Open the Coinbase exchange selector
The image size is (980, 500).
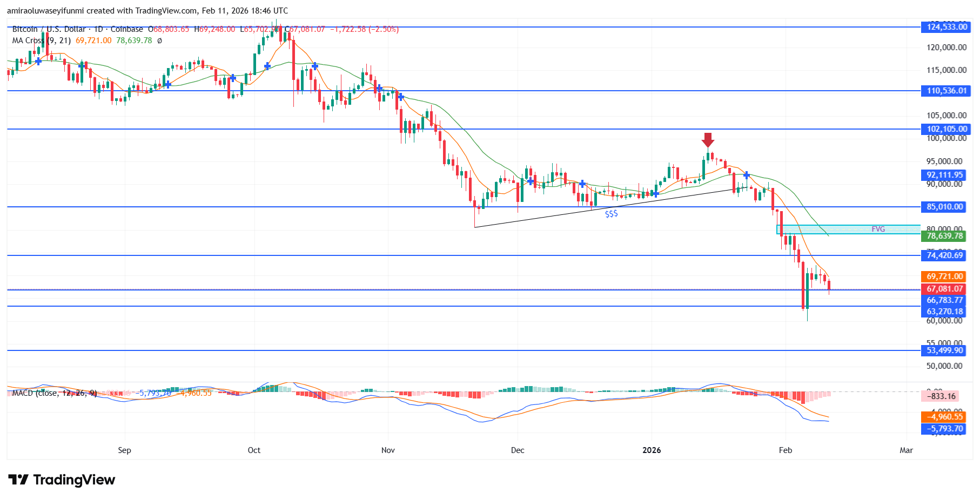pyautogui.click(x=127, y=30)
